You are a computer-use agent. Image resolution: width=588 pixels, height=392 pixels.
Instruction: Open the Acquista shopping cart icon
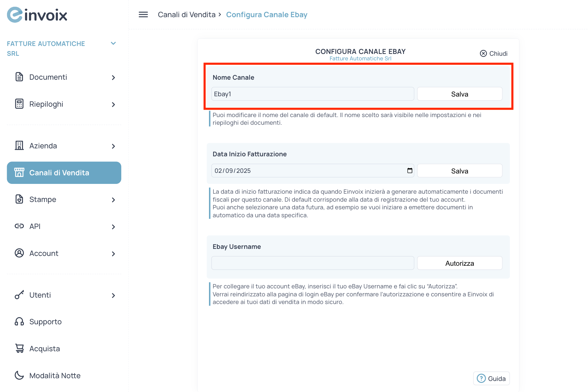(x=19, y=348)
